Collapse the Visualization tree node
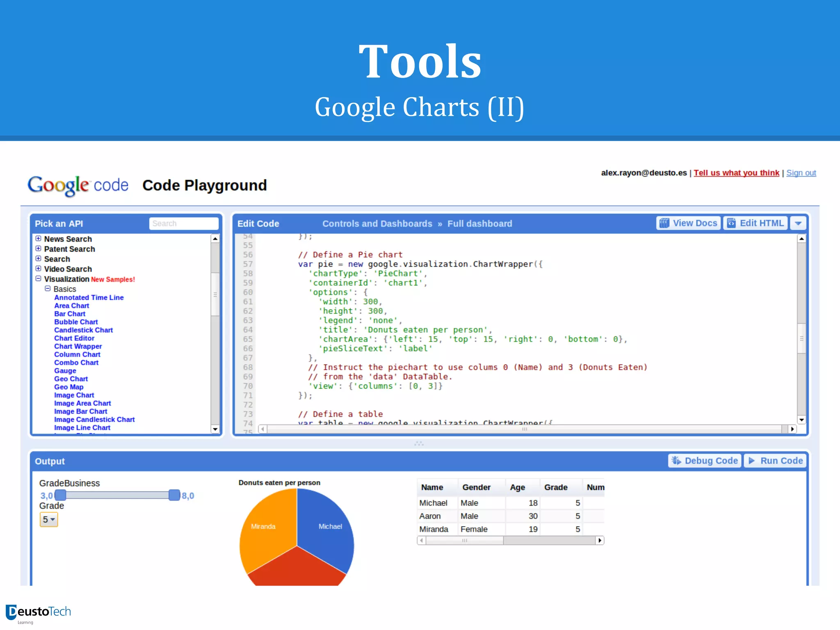 pyautogui.click(x=38, y=278)
